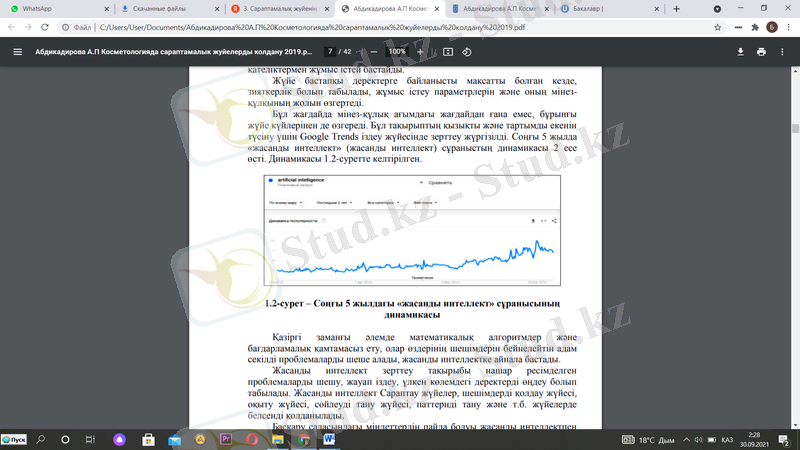The width and height of the screenshot is (800, 450).
Task: Open clock showing 2:28 30.09.2021
Action: (754, 439)
